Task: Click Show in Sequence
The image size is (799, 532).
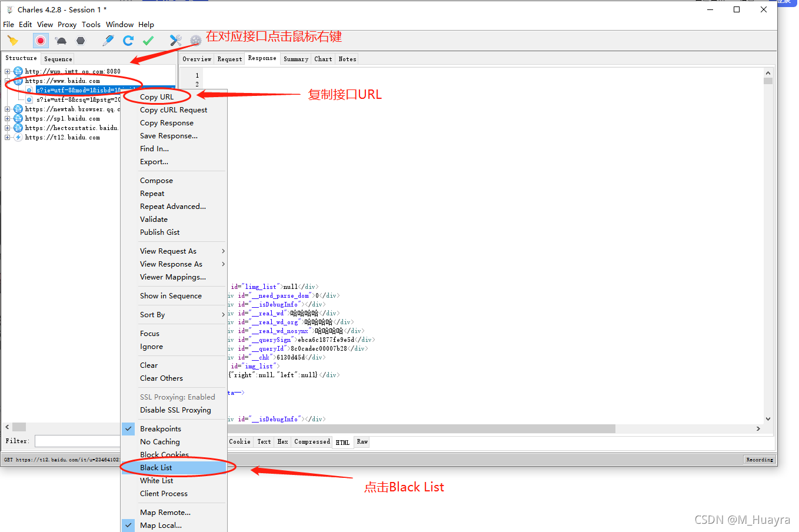Action: 174,296
